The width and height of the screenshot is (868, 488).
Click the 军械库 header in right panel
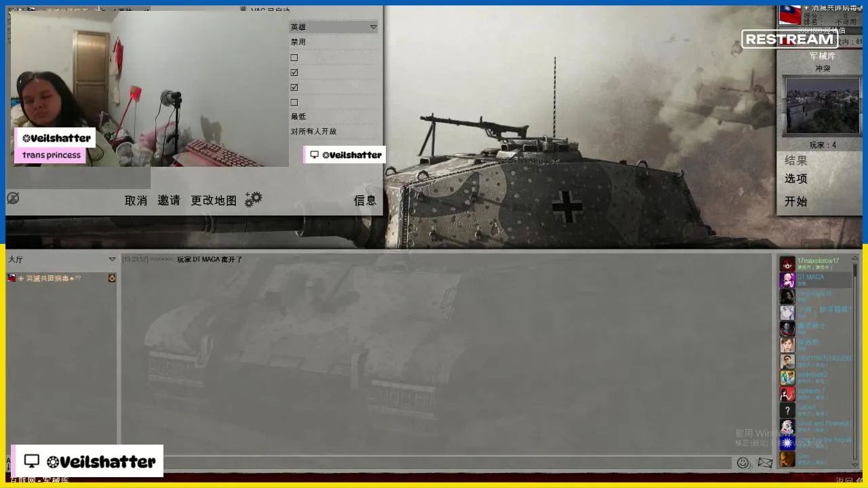click(x=822, y=56)
